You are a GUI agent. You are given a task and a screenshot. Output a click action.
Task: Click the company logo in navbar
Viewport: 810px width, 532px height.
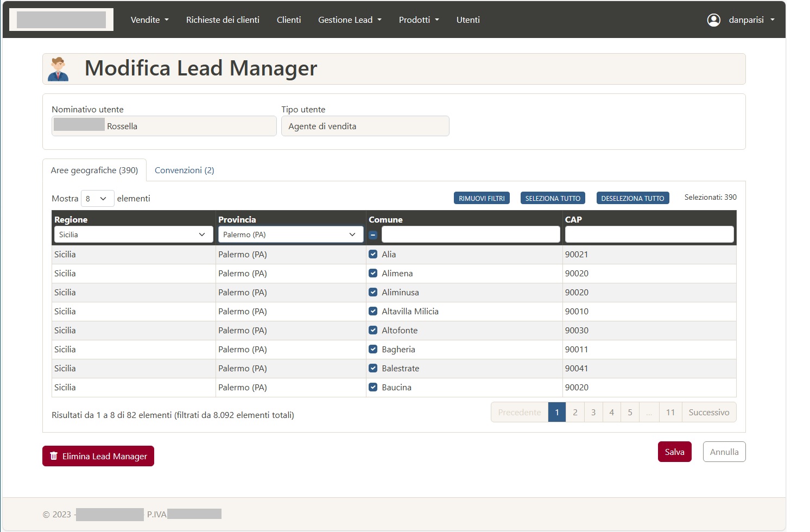(61, 20)
